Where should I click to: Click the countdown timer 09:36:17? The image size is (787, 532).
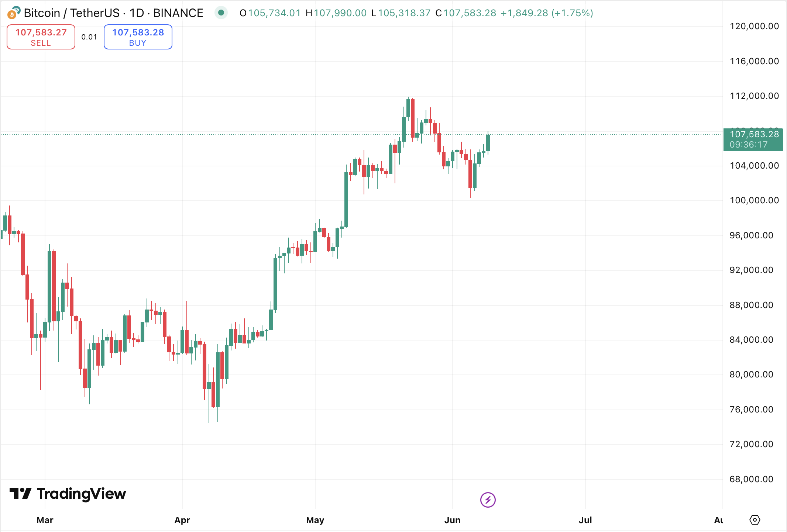[x=749, y=145]
